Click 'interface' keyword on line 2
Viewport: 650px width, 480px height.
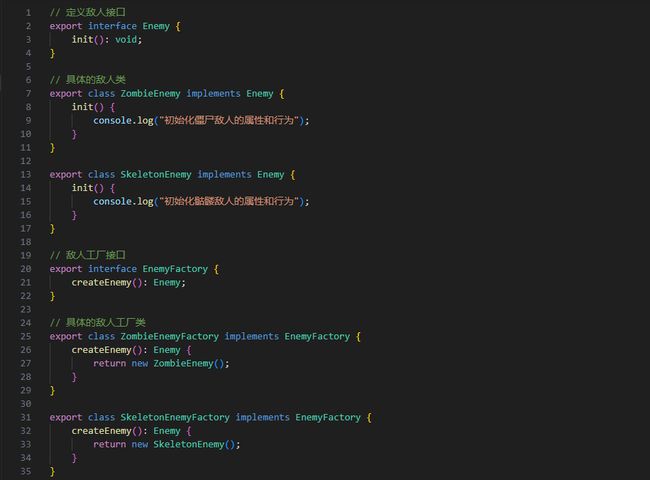[x=112, y=26]
